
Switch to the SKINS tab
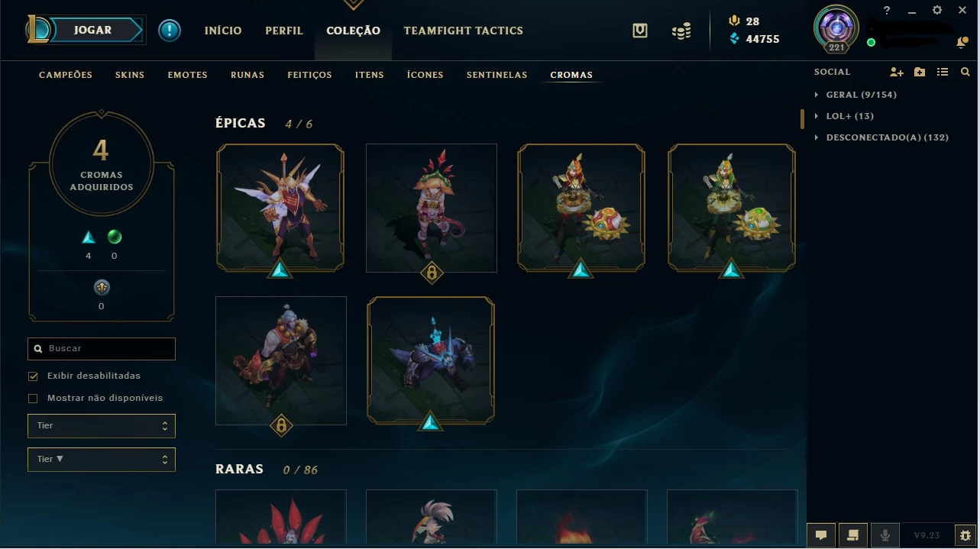[x=130, y=75]
